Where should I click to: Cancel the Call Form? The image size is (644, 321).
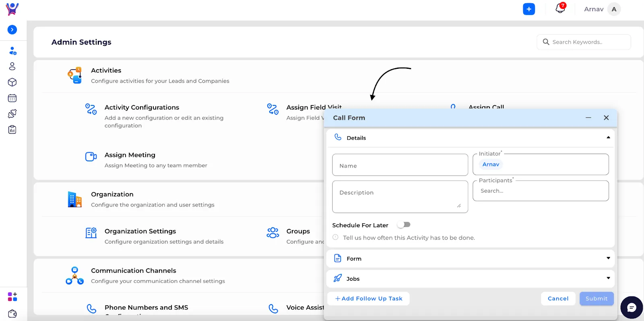coord(558,298)
